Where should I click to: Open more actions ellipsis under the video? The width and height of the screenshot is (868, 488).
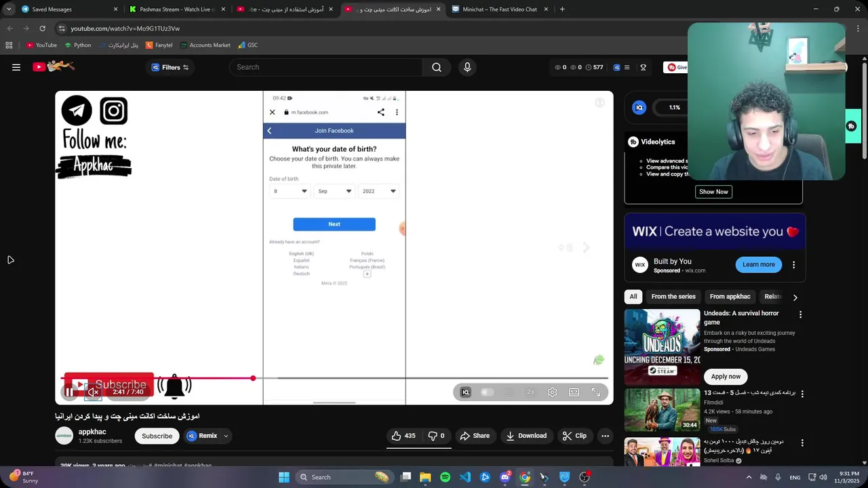click(x=605, y=436)
